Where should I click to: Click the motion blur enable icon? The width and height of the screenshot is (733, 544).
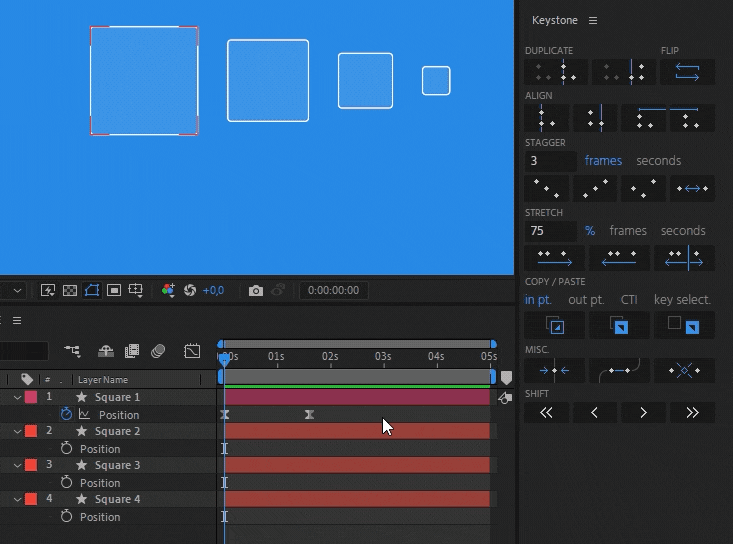click(x=158, y=351)
